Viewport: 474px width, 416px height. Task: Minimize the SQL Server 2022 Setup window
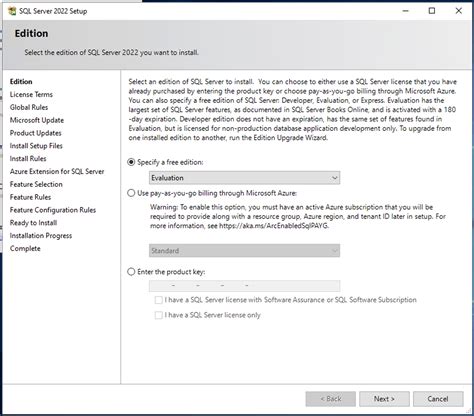[405, 11]
